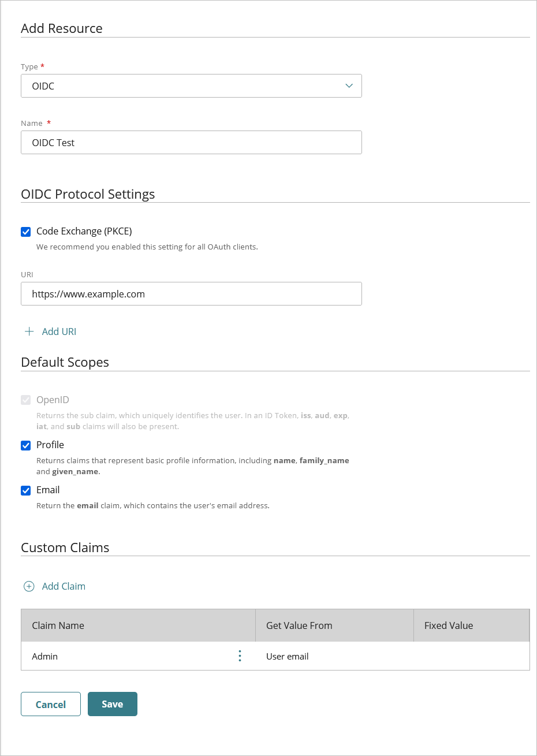The height and width of the screenshot is (756, 537).
Task: Uncheck the Profile scope checkbox
Action: pos(26,445)
